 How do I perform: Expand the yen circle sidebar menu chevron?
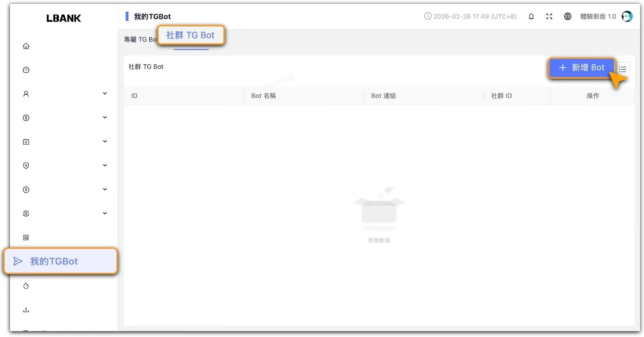[105, 189]
